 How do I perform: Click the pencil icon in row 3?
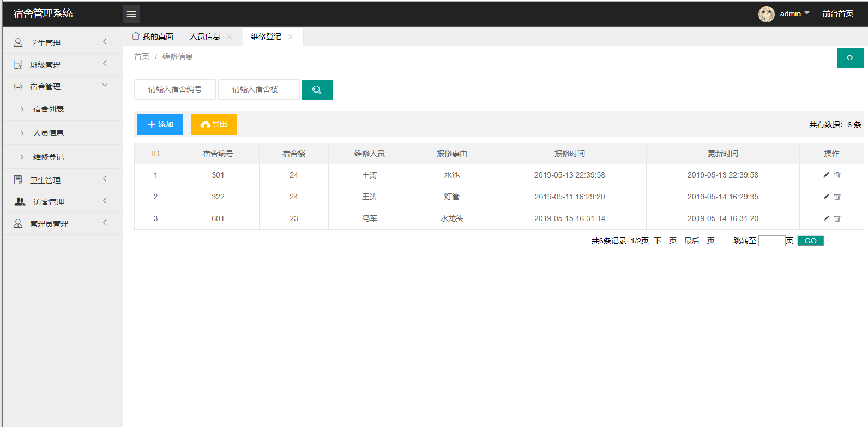(x=826, y=218)
